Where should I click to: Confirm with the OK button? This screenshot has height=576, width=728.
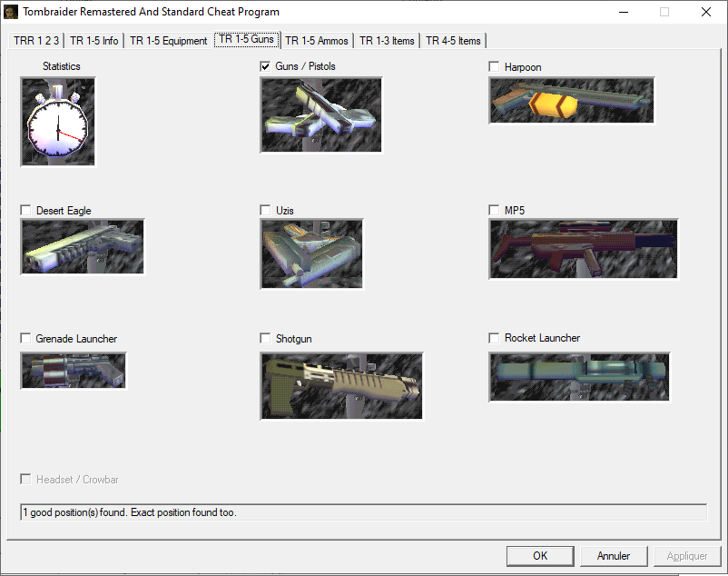pos(540,556)
